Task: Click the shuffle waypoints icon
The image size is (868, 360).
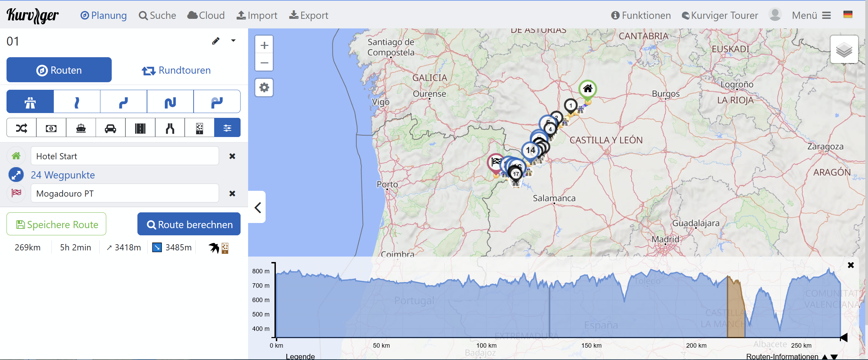Action: point(22,128)
